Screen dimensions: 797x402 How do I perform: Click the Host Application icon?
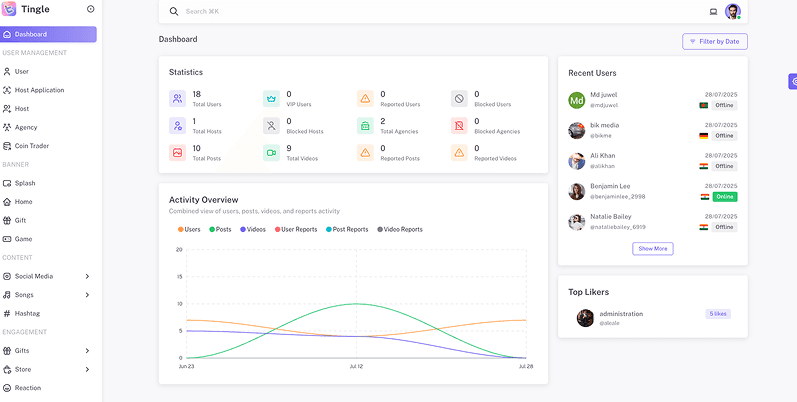pyautogui.click(x=7, y=90)
